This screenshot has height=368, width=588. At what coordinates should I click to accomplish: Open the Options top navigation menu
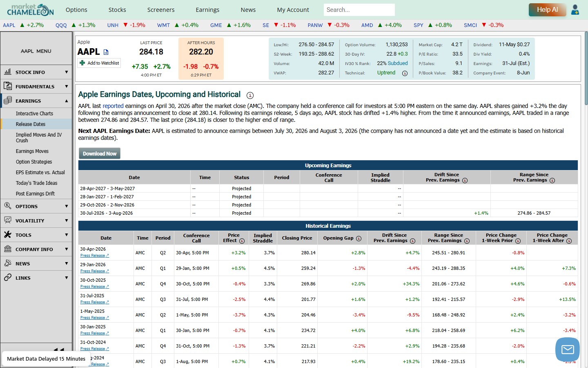(76, 10)
